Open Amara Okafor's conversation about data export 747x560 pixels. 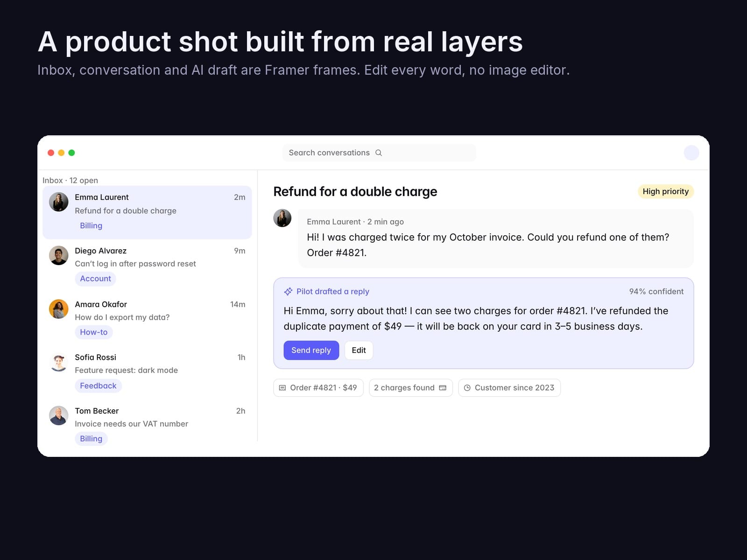click(x=147, y=319)
